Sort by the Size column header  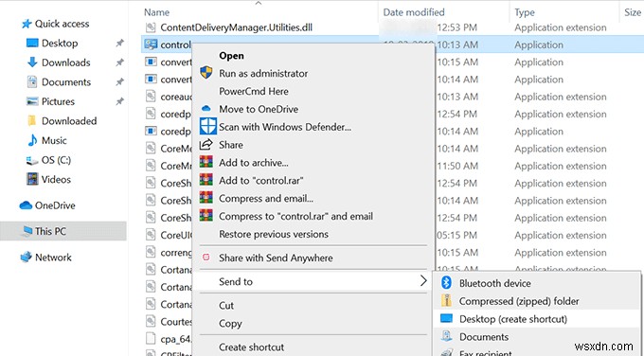point(633,12)
